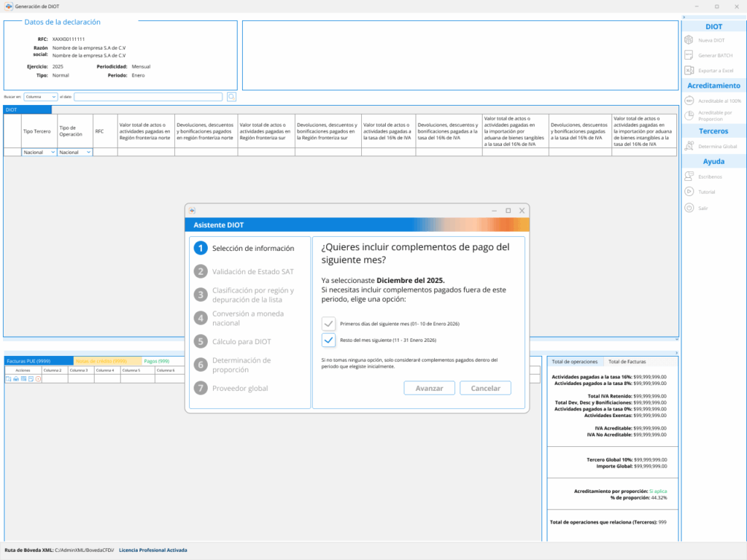Open the Pagos tab
Screen dimensions: 747x560
point(157,361)
